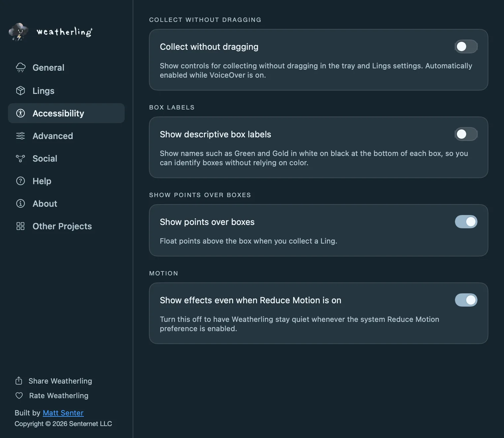
Task: Click the info circle icon beside About
Action: (21, 203)
